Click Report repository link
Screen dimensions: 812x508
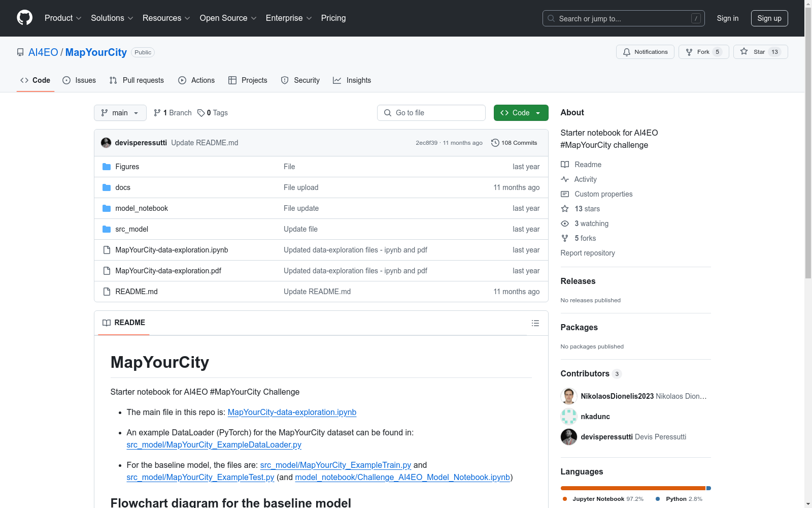tap(588, 253)
